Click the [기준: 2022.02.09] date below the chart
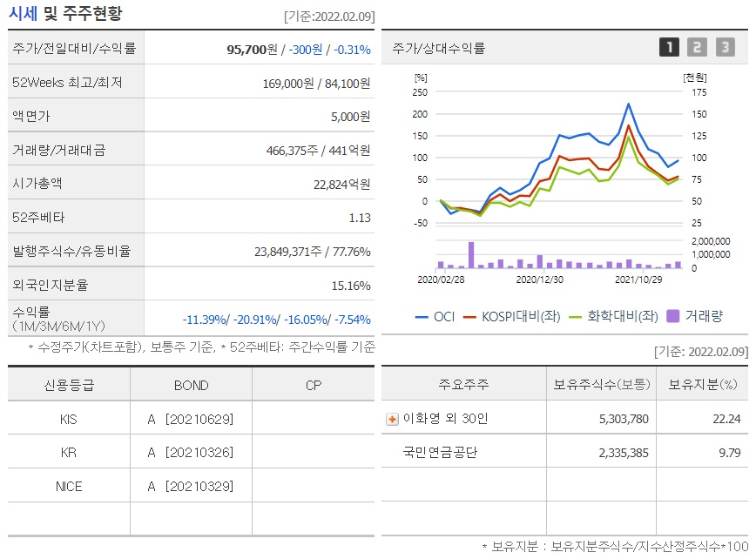 click(x=701, y=352)
